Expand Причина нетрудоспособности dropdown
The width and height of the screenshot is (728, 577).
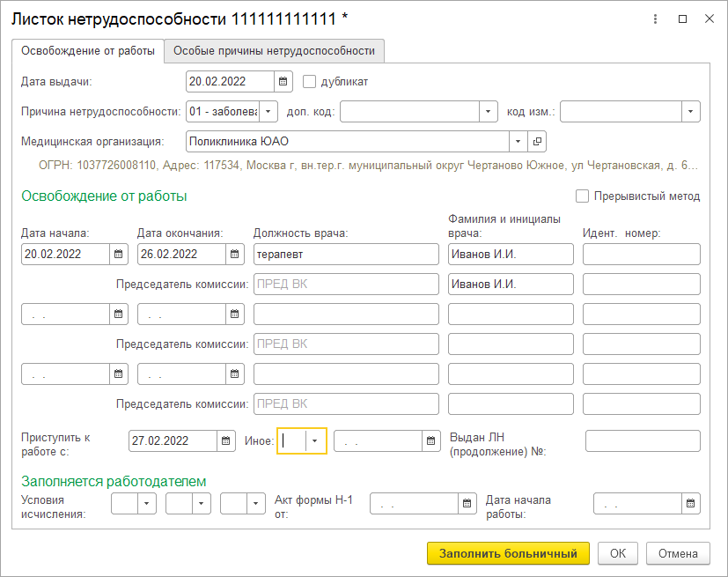tap(268, 112)
